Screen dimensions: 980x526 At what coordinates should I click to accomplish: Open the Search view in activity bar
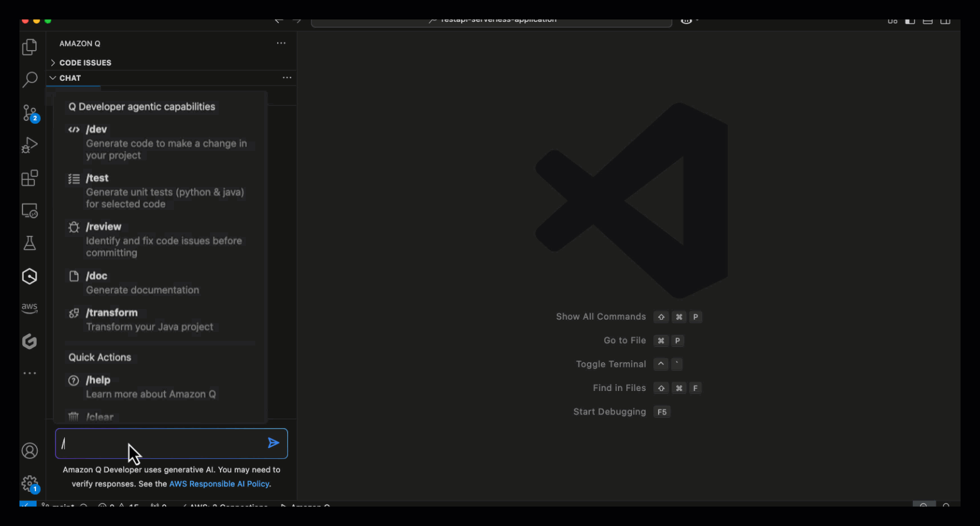pyautogui.click(x=29, y=79)
